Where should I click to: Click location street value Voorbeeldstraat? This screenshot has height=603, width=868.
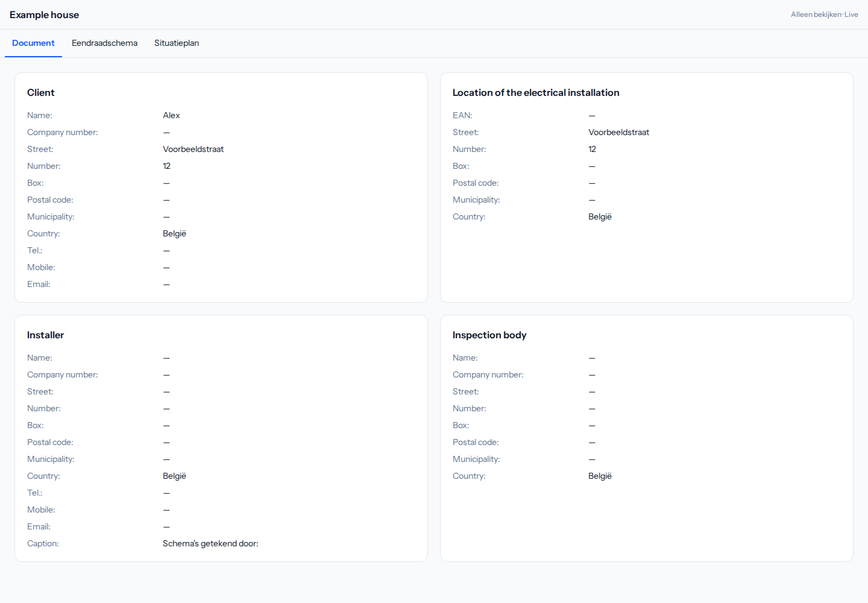click(618, 132)
